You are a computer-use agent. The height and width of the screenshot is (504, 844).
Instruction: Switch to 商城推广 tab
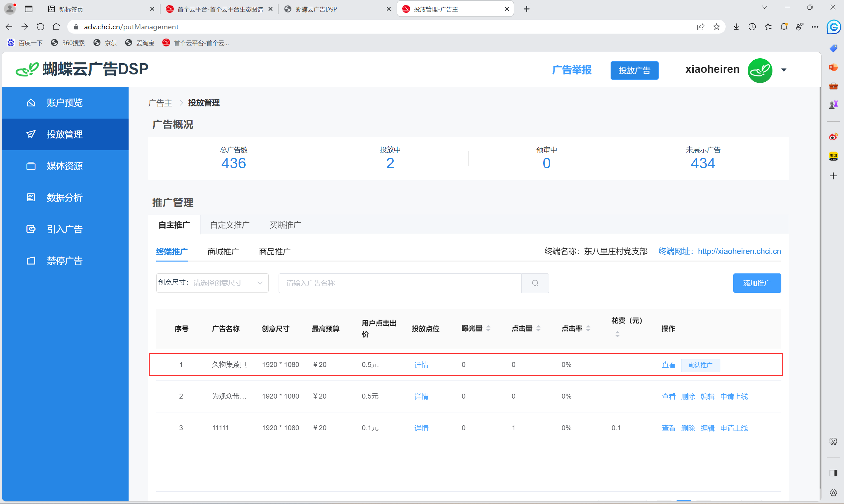coord(223,252)
